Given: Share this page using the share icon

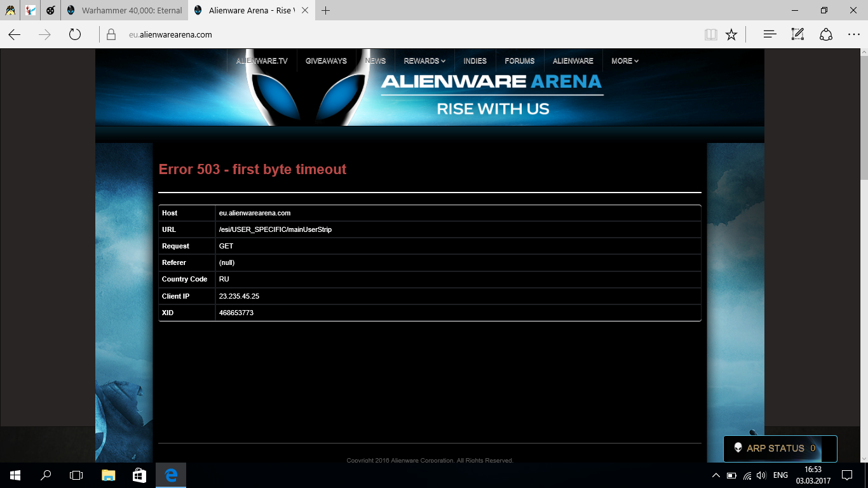Looking at the screenshot, I should click(x=826, y=35).
